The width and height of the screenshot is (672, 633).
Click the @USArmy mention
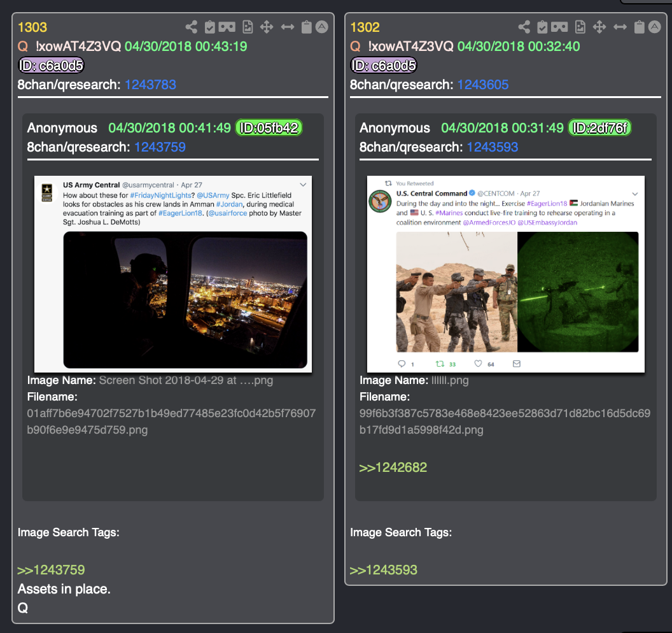point(213,195)
